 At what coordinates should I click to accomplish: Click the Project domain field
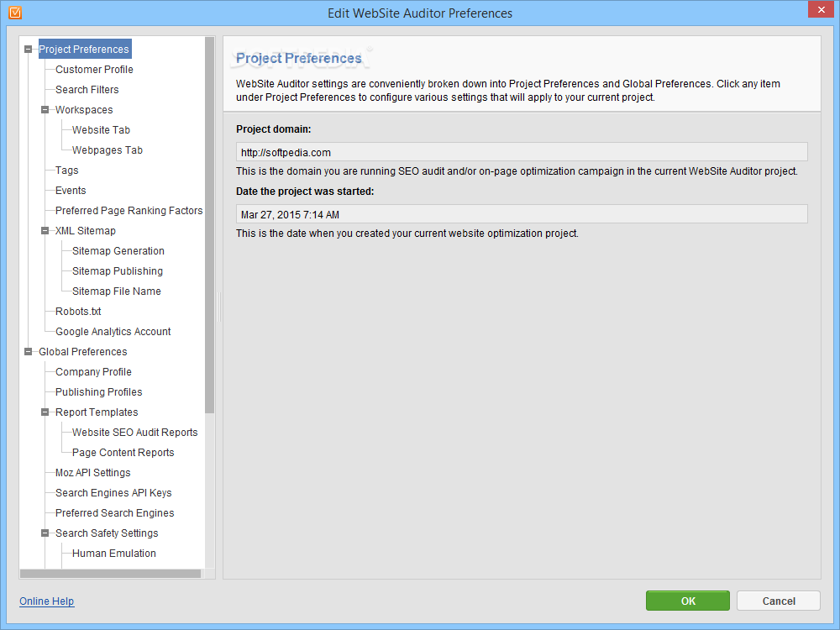522,152
